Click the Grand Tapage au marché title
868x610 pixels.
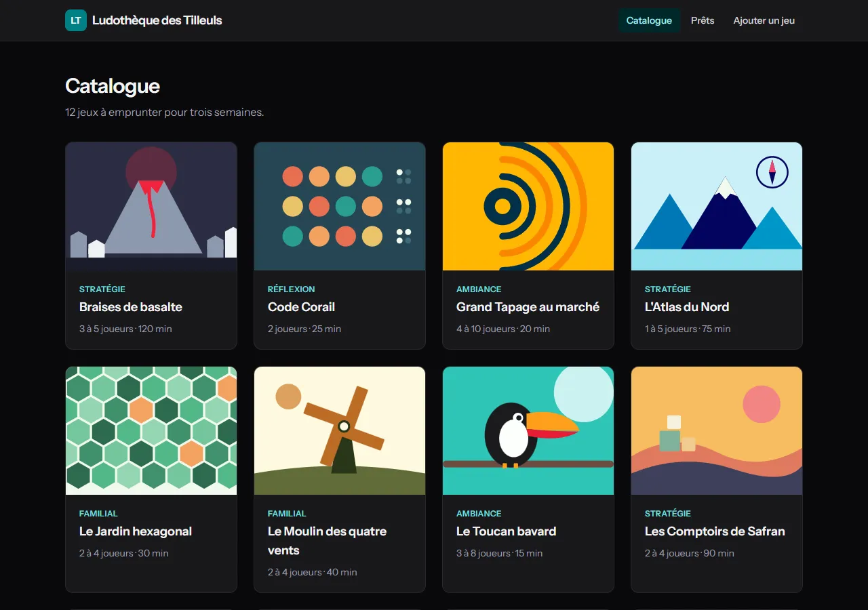(528, 307)
